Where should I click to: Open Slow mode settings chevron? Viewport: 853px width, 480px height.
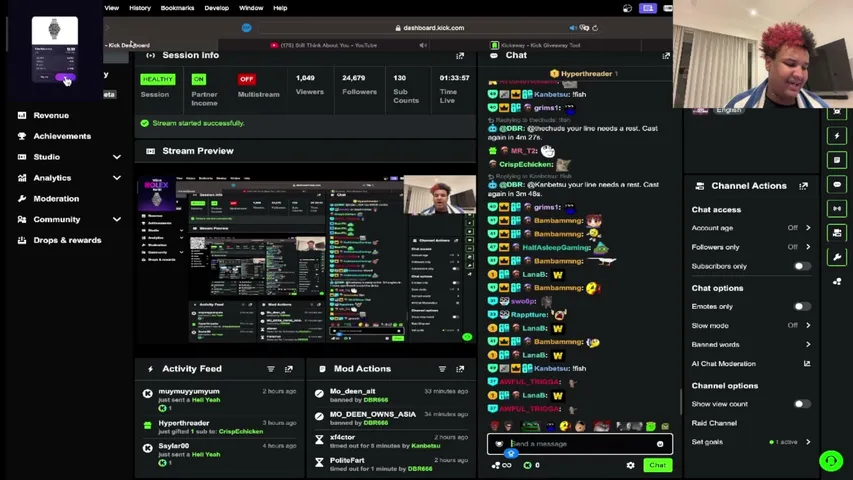[808, 325]
